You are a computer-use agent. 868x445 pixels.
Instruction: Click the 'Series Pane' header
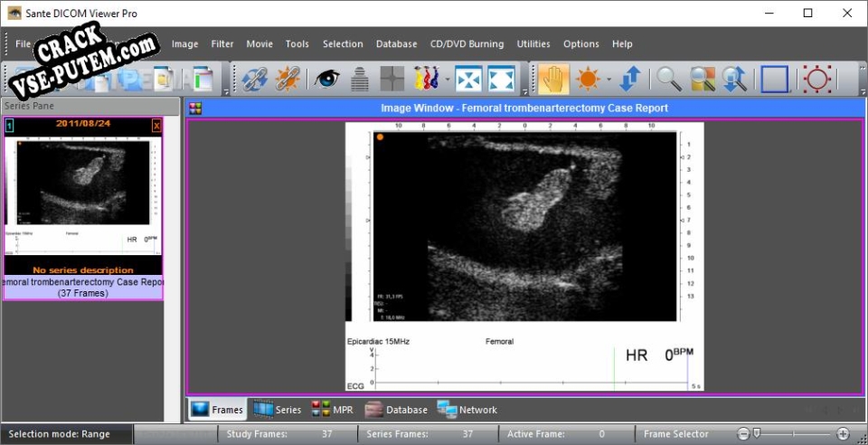(x=90, y=105)
